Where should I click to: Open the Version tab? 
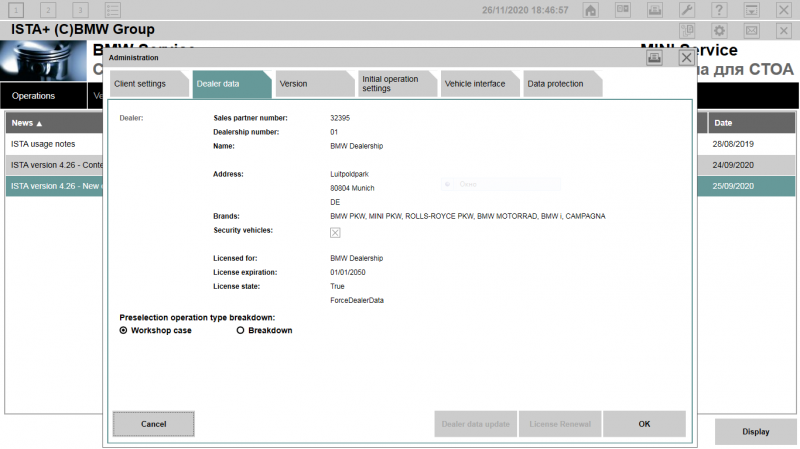coord(314,84)
